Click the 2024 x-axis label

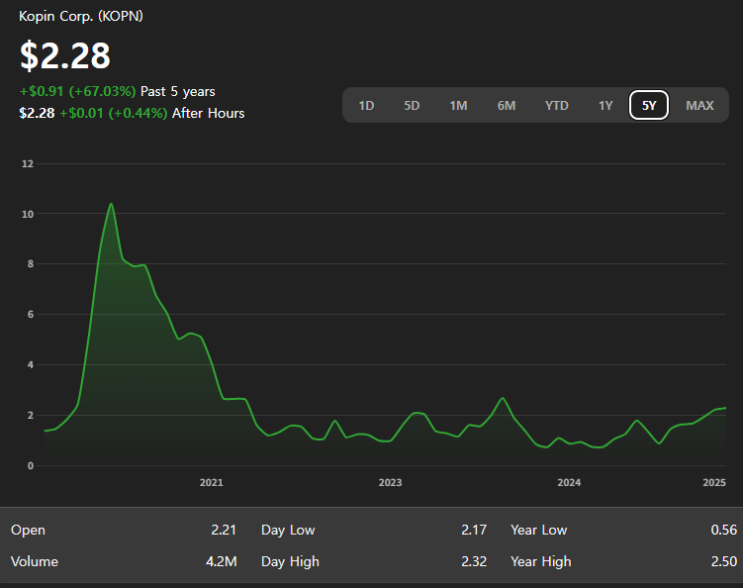[x=569, y=482]
